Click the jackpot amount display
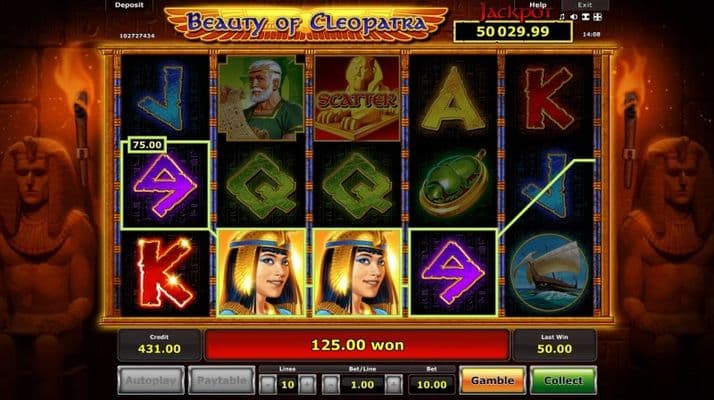 click(513, 32)
